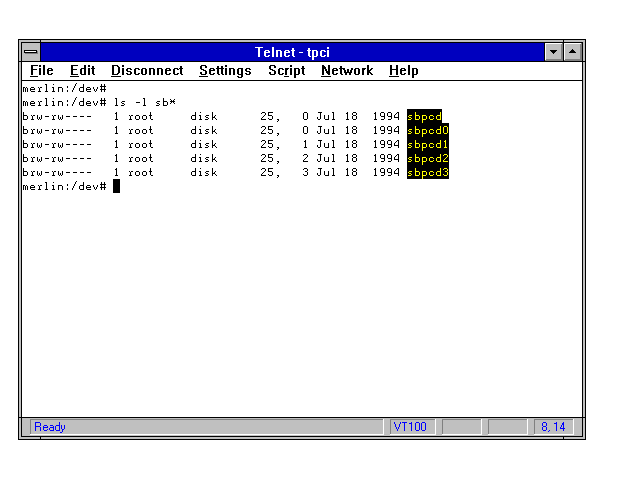Click the Telnet - tpci title bar
The width and height of the screenshot is (640, 480).
tap(300, 51)
